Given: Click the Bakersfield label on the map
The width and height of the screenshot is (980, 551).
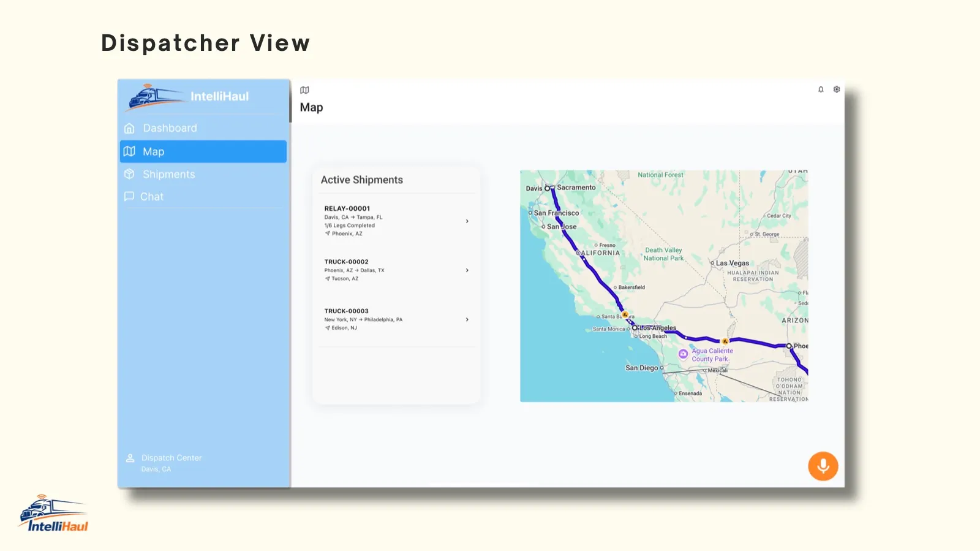Looking at the screenshot, I should point(631,287).
